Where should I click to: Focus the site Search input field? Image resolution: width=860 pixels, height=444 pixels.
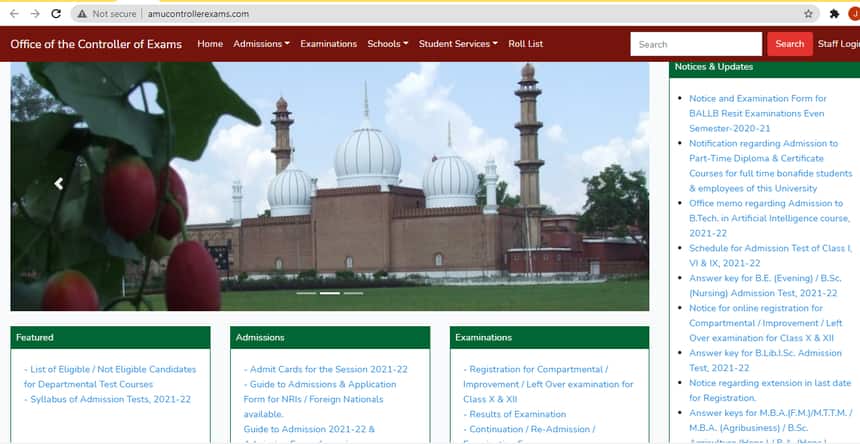tap(696, 44)
